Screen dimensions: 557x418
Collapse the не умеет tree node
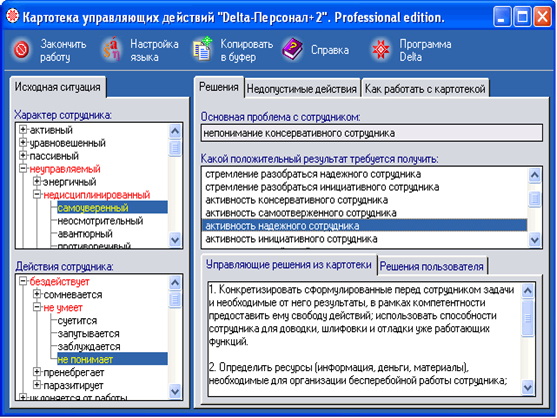point(37,307)
